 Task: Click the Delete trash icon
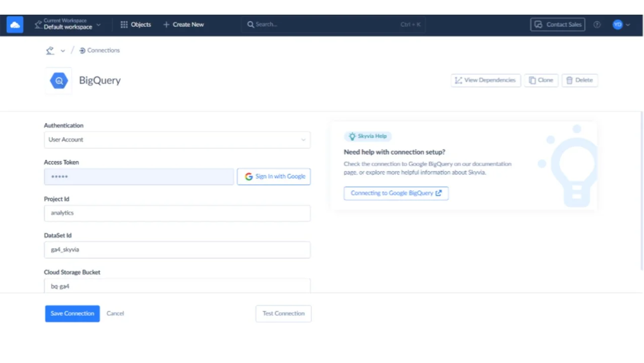pos(570,81)
